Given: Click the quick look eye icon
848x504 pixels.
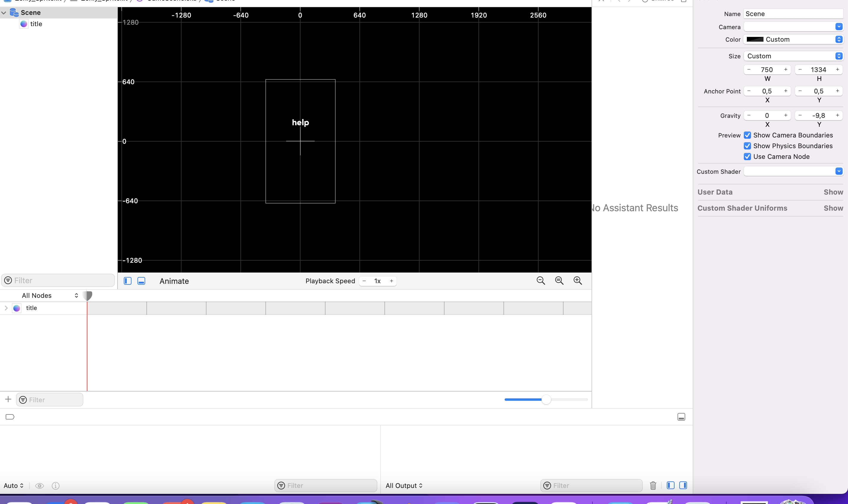Looking at the screenshot, I should pos(39,486).
